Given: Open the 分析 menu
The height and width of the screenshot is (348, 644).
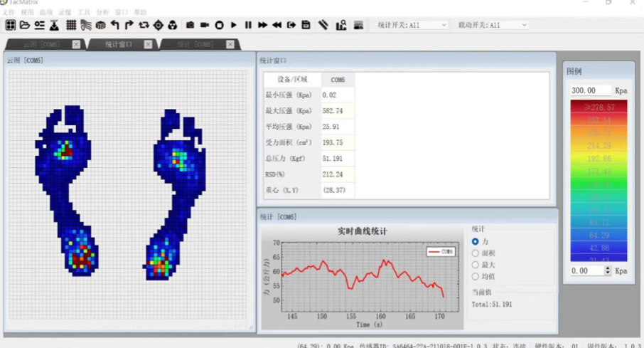Looking at the screenshot, I should pos(102,13).
